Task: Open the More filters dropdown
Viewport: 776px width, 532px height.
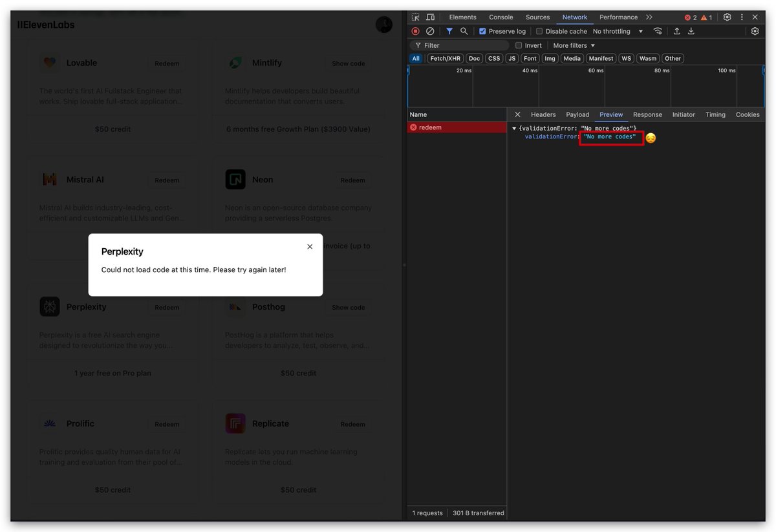Action: click(x=574, y=45)
